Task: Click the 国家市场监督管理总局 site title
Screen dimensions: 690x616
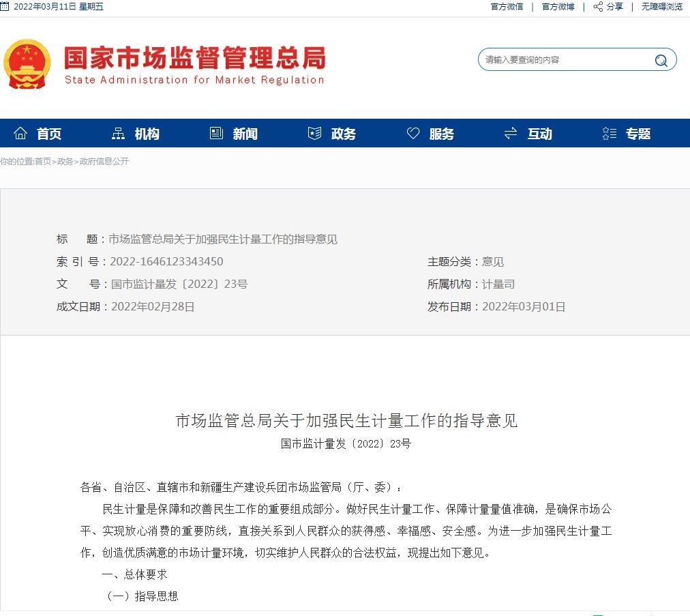Action: point(194,59)
